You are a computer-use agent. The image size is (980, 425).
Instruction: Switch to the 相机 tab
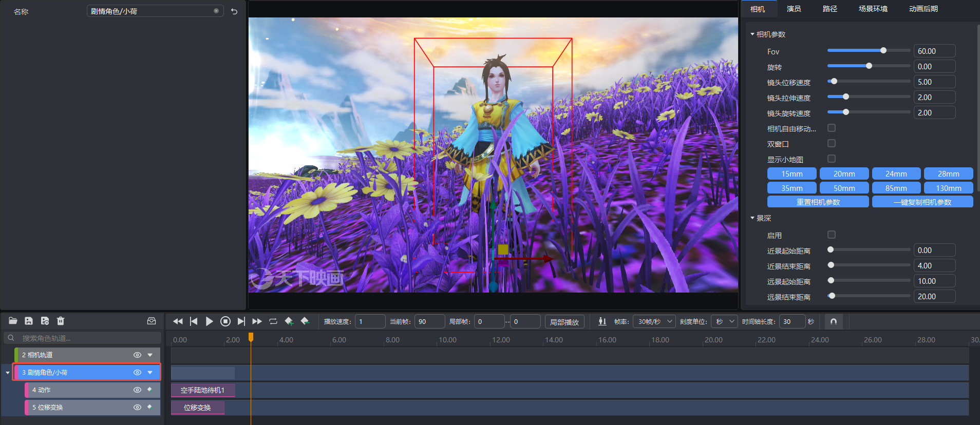tap(758, 9)
